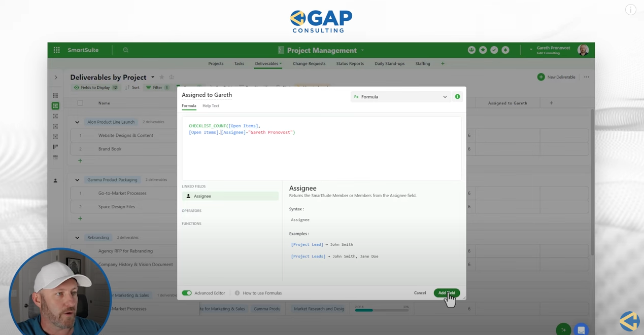This screenshot has height=335, width=644.
Task: Add record under Gamma Product Packaging group
Action: coord(80,218)
